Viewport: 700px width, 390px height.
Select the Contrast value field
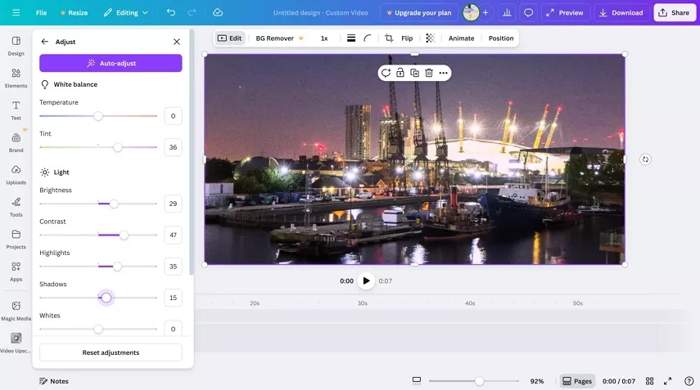173,235
